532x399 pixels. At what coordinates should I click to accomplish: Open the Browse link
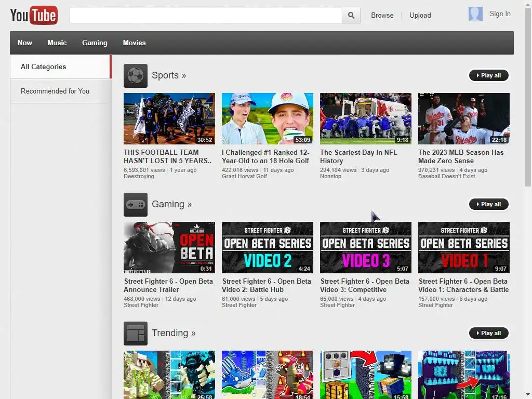pyautogui.click(x=382, y=15)
